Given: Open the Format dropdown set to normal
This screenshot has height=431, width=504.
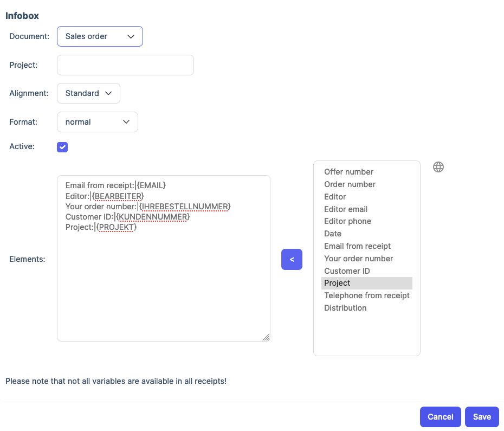Looking at the screenshot, I should (x=98, y=122).
